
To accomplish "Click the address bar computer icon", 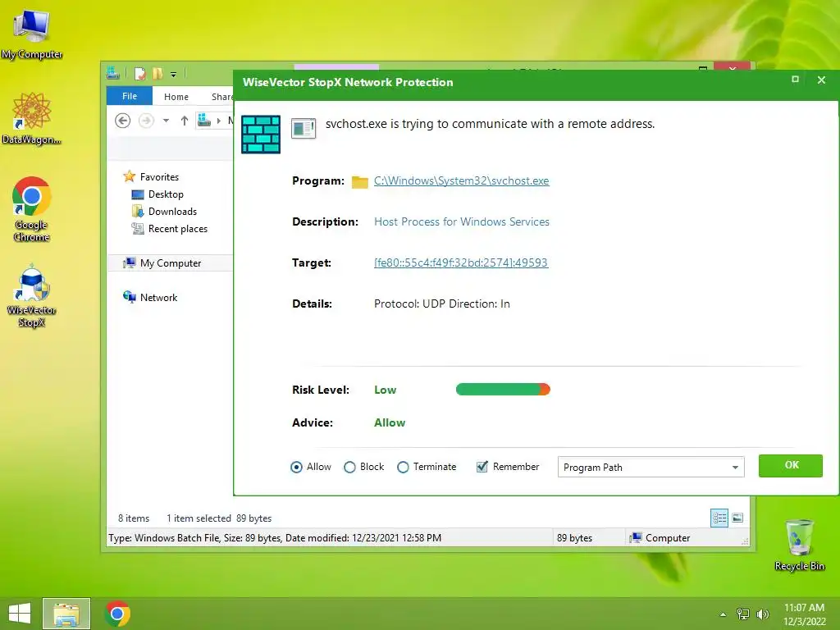I will click(204, 121).
